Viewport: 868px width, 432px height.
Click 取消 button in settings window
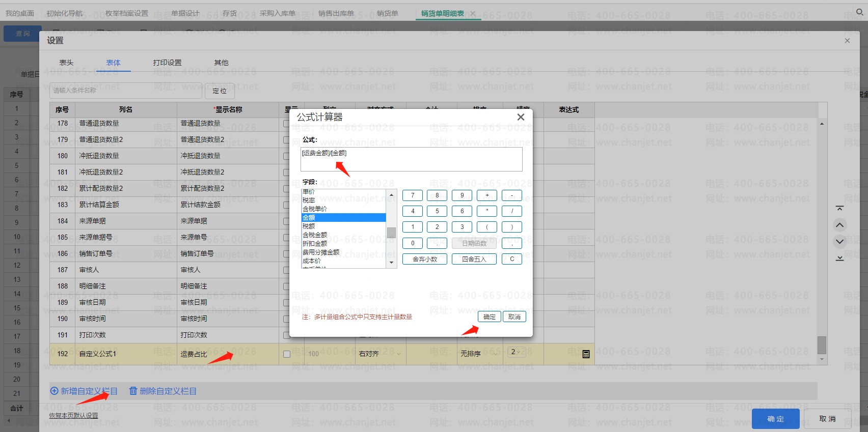pyautogui.click(x=827, y=419)
